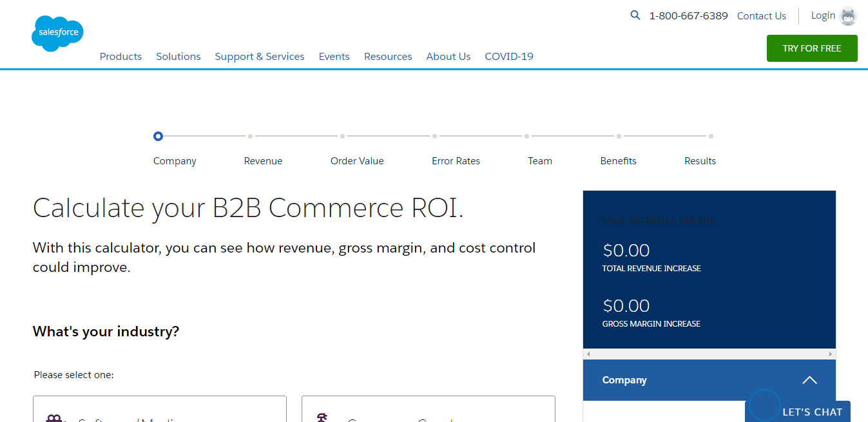Open the Resources menu

tap(388, 57)
